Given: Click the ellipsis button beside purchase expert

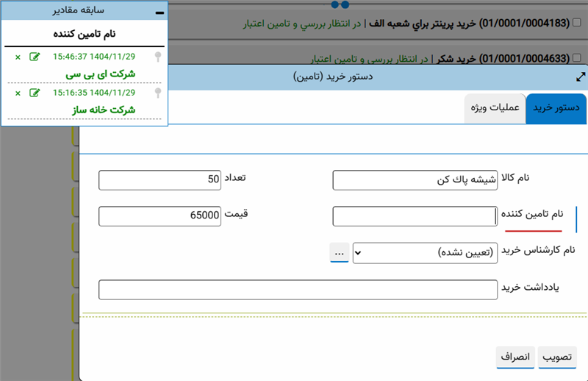Looking at the screenshot, I should click(339, 252).
